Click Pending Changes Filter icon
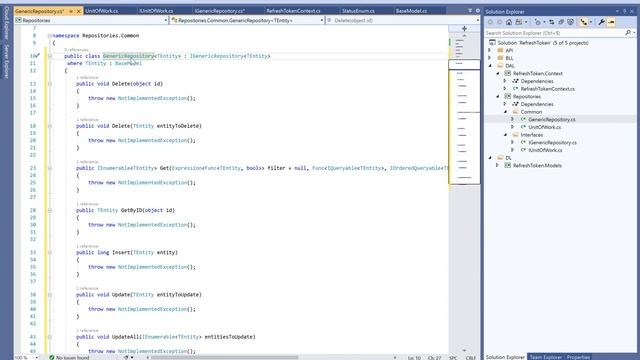 (x=538, y=22)
